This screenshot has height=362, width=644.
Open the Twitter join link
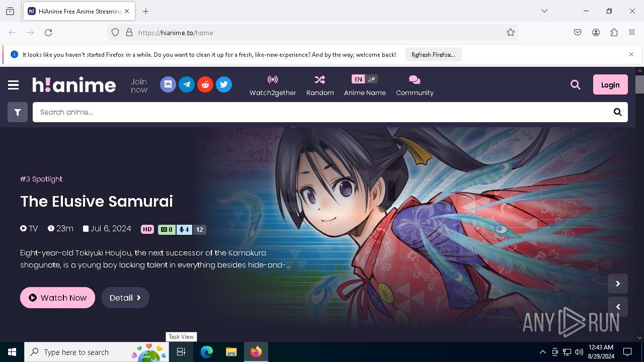coord(224,84)
